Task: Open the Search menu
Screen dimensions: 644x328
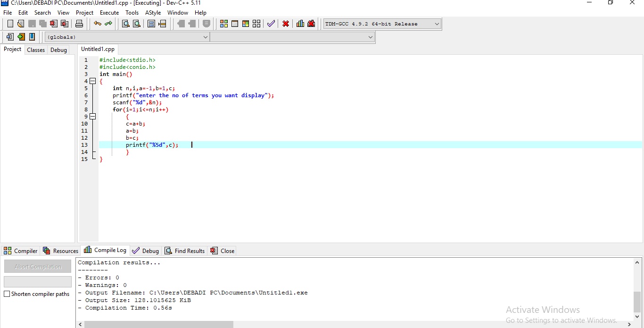Action: 42,13
